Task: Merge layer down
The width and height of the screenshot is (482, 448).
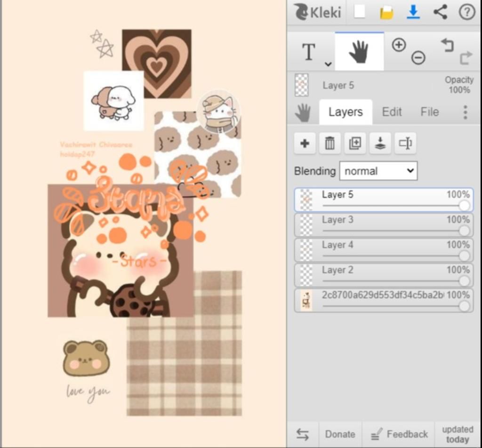Action: click(x=380, y=143)
